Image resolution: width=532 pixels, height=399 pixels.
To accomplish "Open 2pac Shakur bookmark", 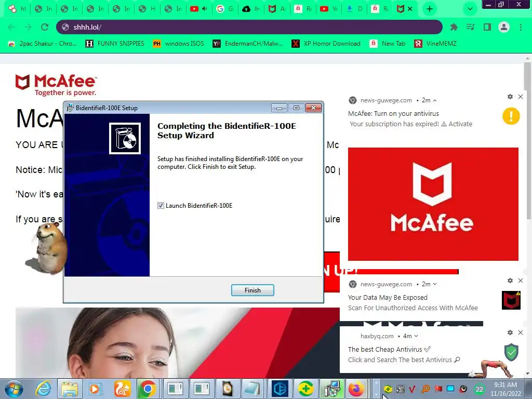I will tap(43, 44).
